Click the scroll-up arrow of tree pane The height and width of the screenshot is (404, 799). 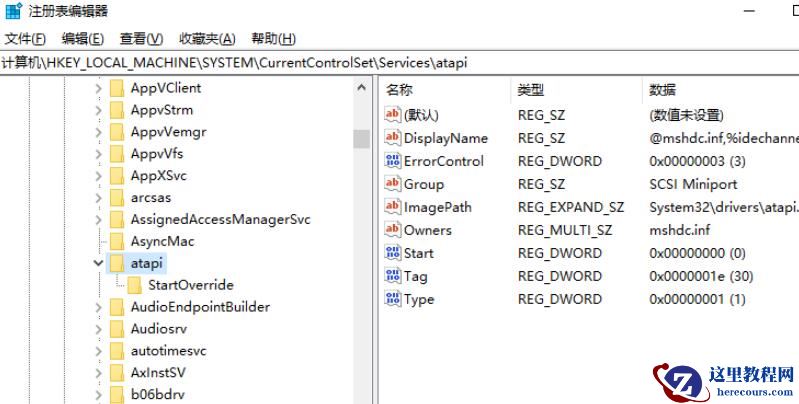click(361, 88)
